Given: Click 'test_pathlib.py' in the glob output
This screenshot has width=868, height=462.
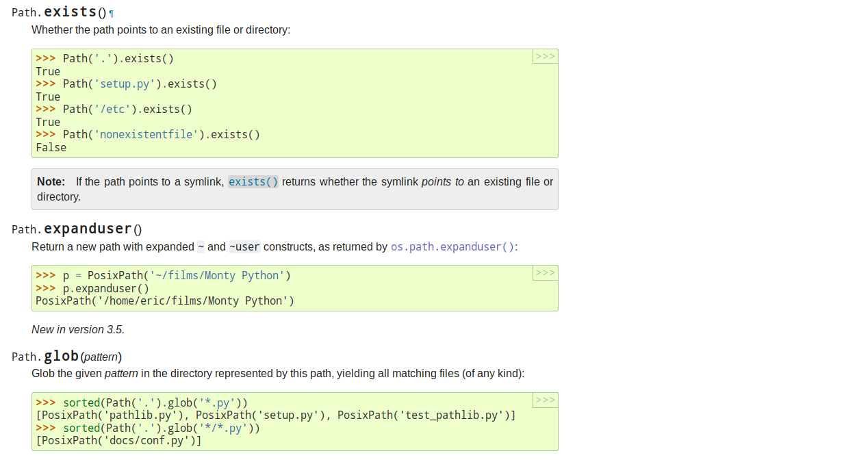Looking at the screenshot, I should tap(448, 415).
